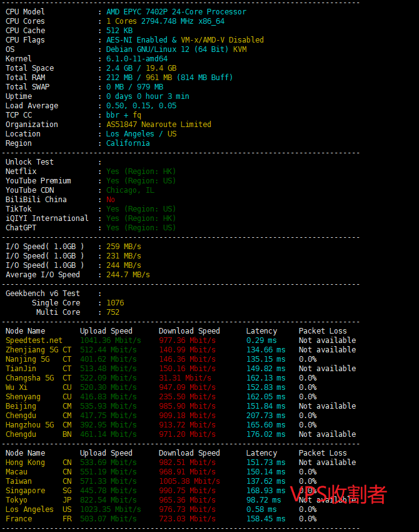Select the Hong Kong CN node name
Viewport: 419px width, 532px height.
(25, 463)
